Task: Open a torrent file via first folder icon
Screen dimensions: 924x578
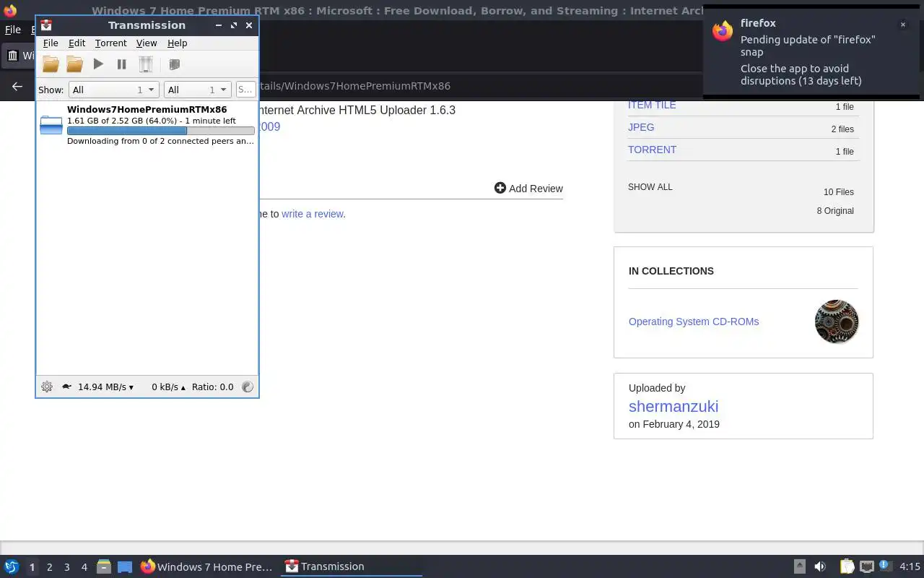Action: point(51,64)
